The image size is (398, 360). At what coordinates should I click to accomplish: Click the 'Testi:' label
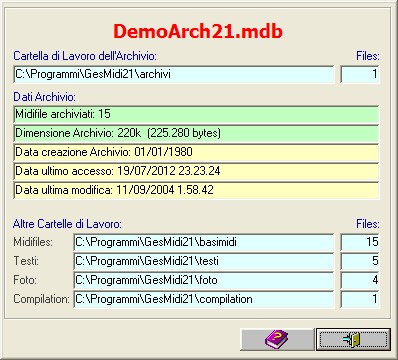[26, 261]
